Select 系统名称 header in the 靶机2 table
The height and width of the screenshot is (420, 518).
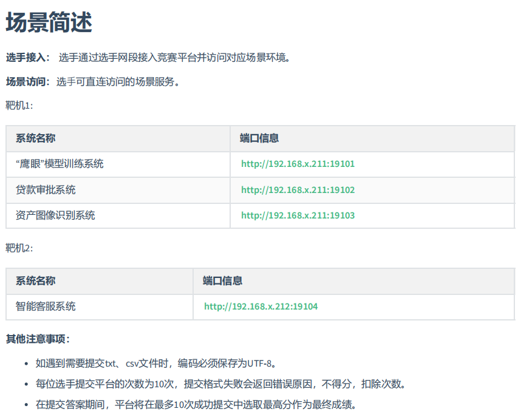35,281
